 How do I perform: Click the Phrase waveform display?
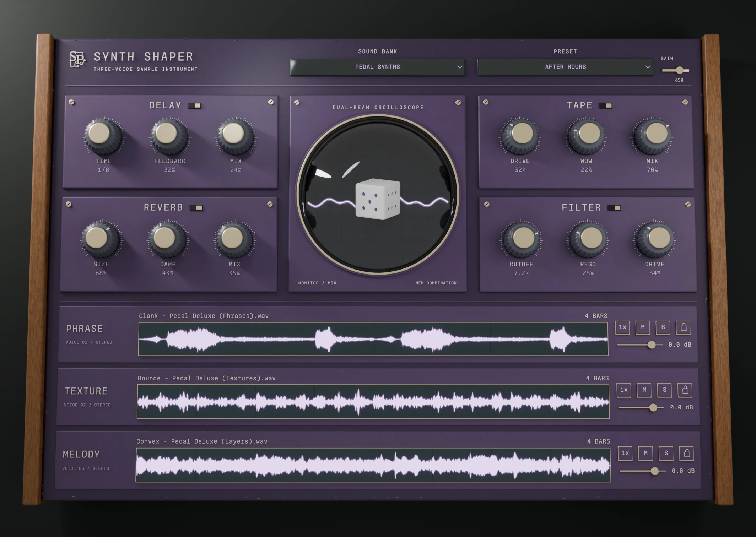point(373,339)
